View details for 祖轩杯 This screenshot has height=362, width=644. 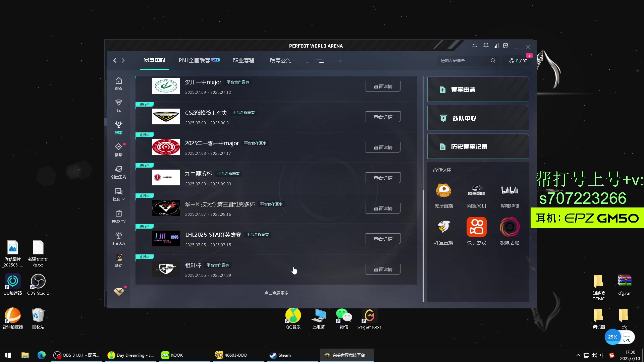(383, 269)
